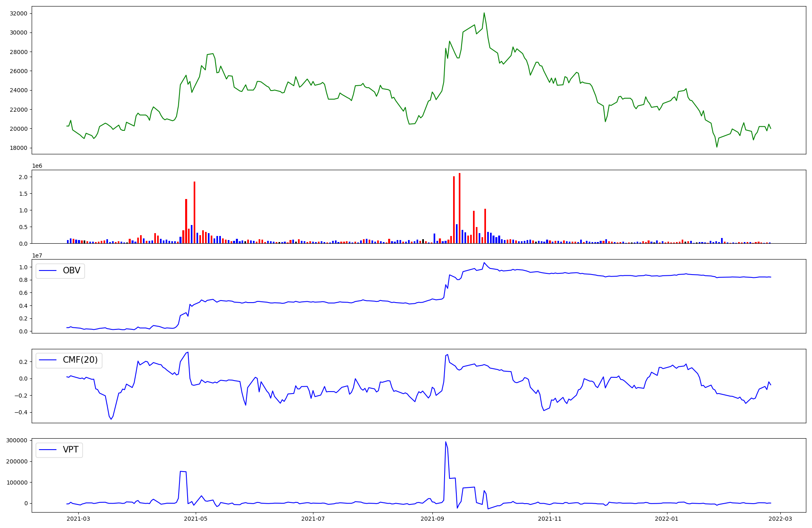The image size is (812, 528).
Task: Click the VPT spike near 300000
Action: (445, 442)
